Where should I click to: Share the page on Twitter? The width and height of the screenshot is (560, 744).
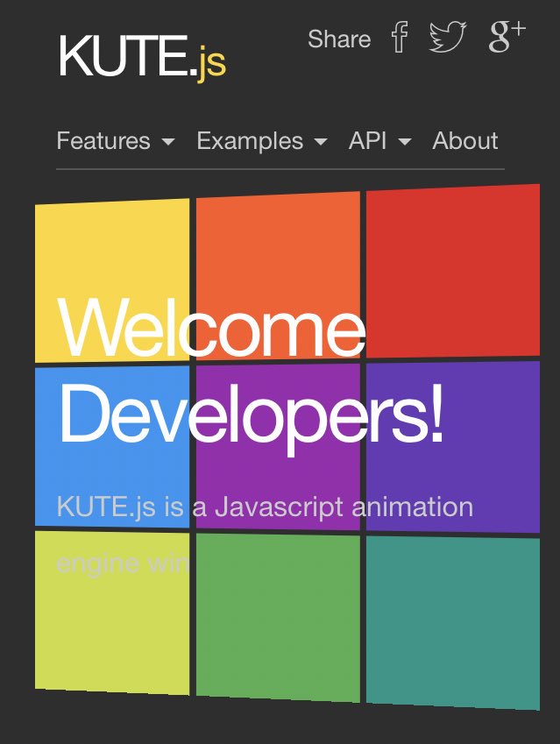(x=448, y=37)
